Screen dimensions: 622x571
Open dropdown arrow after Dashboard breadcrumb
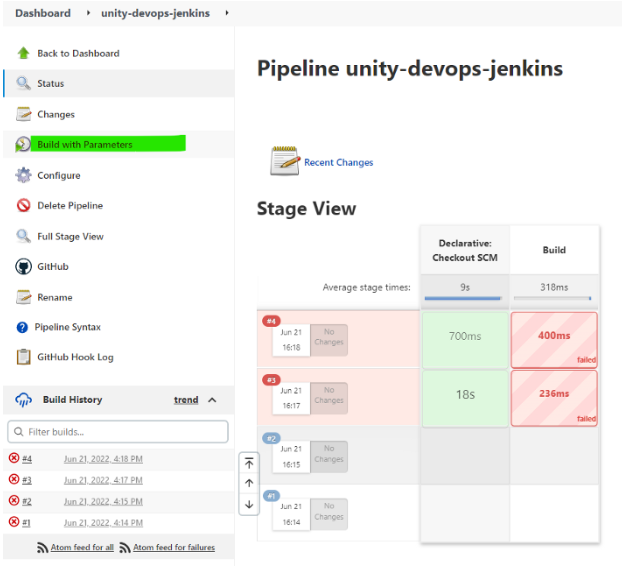(88, 13)
